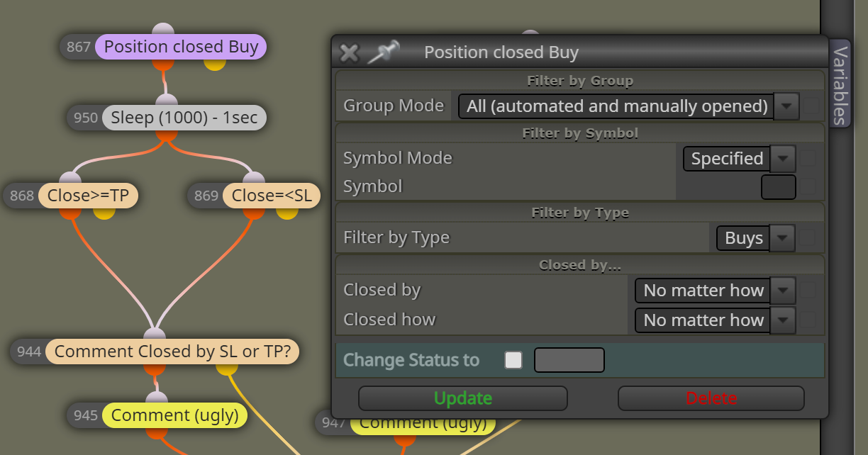Tick the checkbox beside Group Mode
This screenshot has height=455, width=868.
(x=811, y=107)
